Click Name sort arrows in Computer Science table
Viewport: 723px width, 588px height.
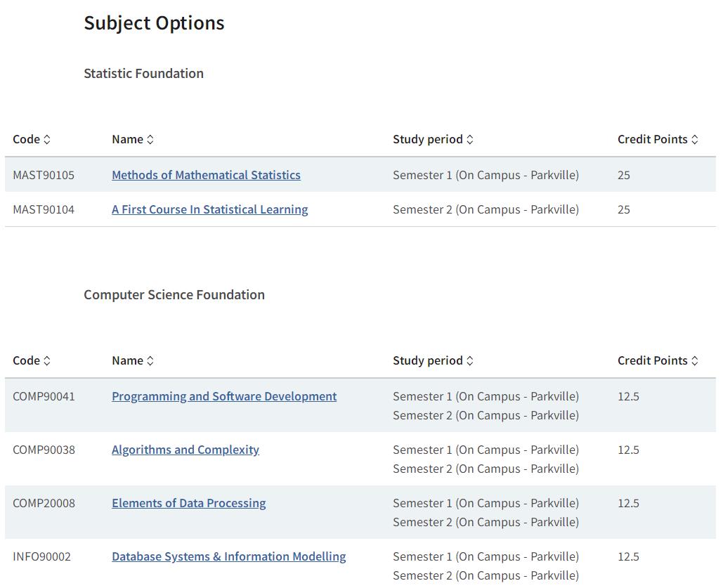pos(150,360)
